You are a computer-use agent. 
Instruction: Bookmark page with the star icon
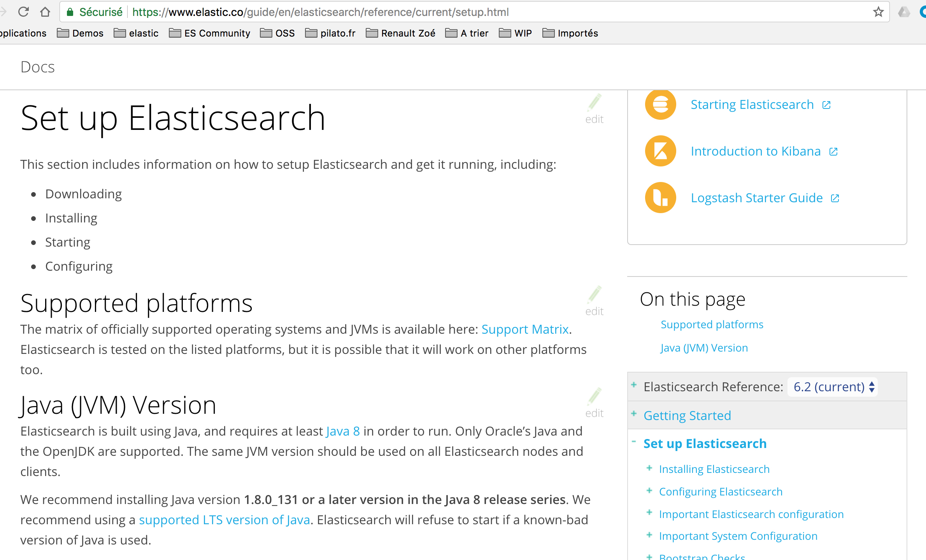(x=878, y=12)
